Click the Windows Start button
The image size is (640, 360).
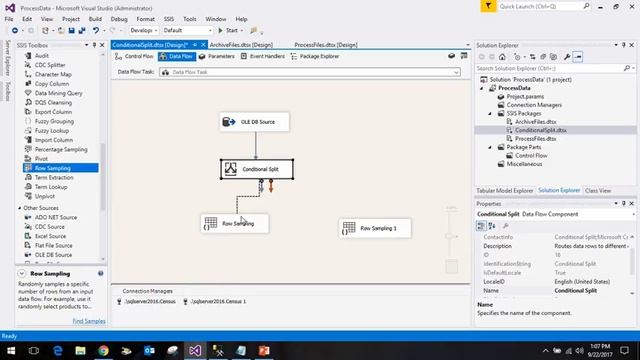click(x=11, y=351)
